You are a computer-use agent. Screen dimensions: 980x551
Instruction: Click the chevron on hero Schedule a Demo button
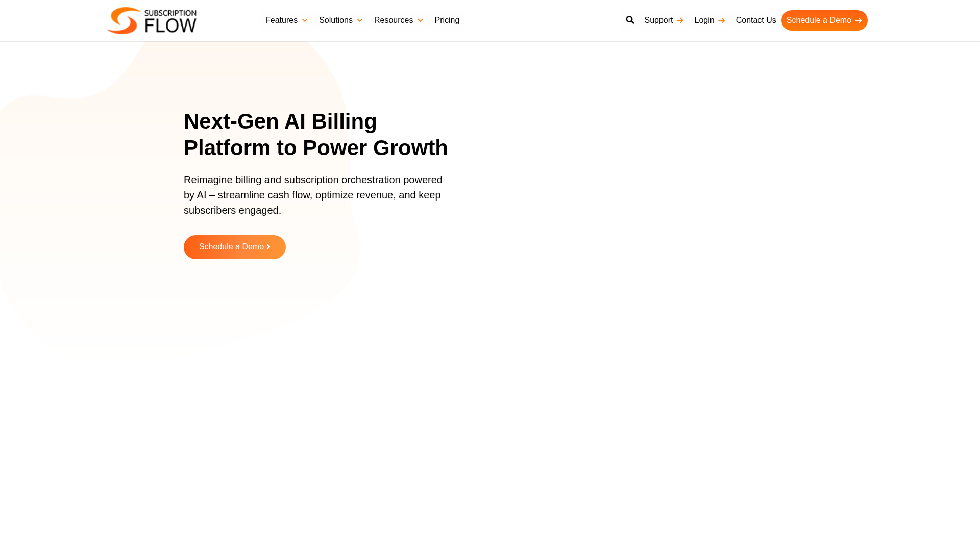268,247
